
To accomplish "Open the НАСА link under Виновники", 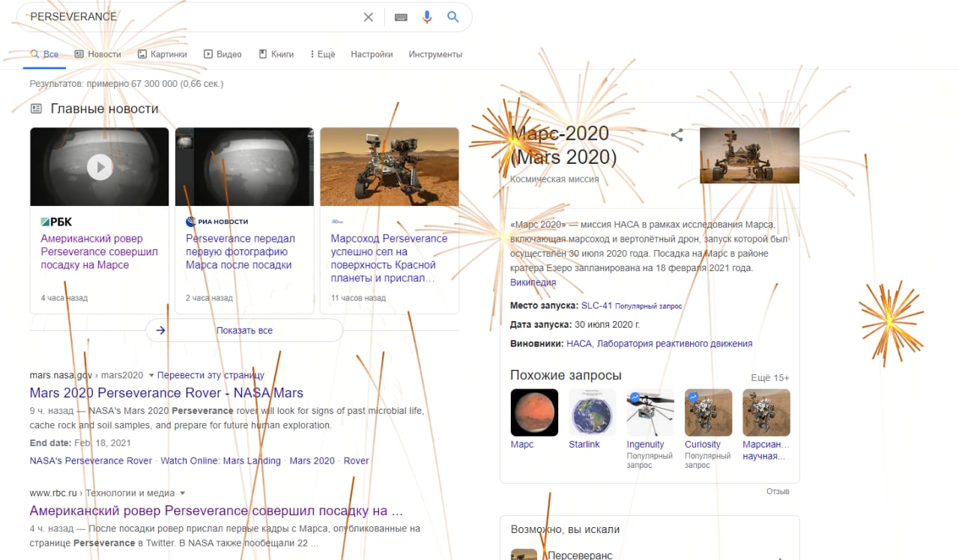I will tap(578, 344).
